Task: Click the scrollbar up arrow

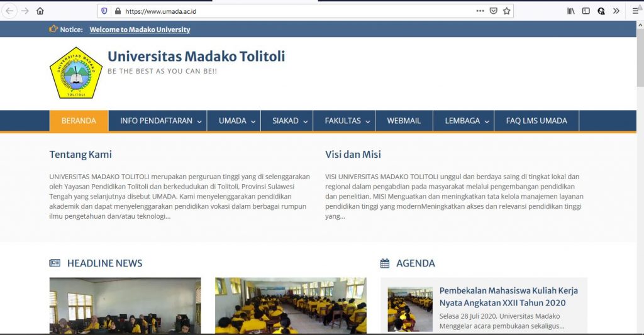Action: [x=640, y=25]
